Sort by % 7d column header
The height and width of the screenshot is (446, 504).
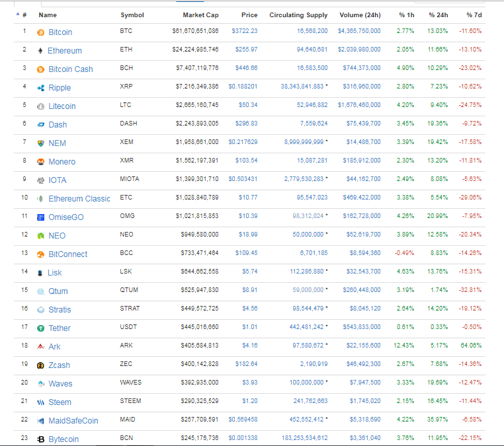click(x=474, y=15)
